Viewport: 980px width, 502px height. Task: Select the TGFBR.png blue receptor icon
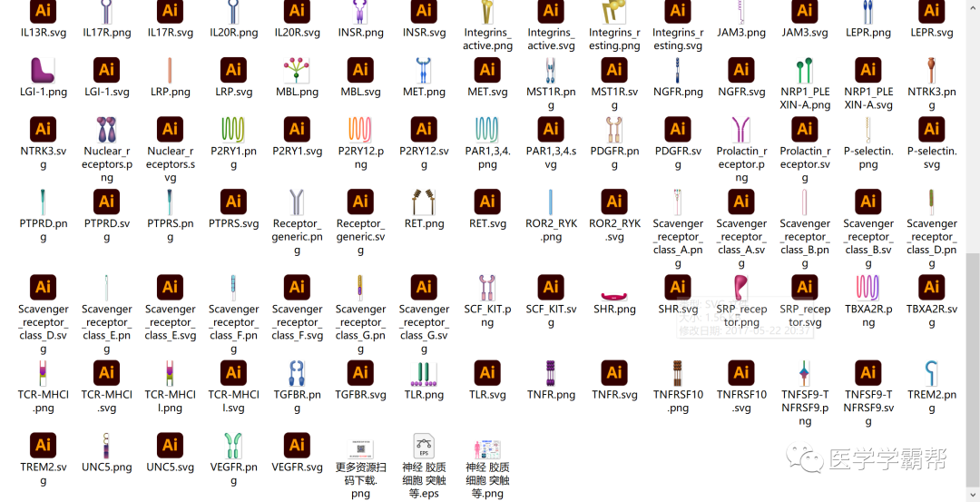point(297,373)
